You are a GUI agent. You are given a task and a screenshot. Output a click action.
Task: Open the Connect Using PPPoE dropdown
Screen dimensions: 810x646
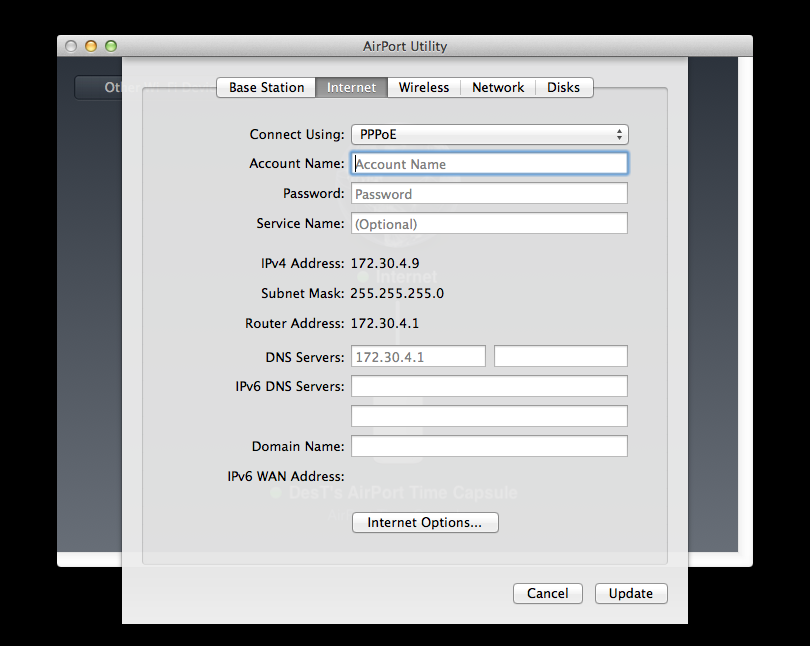click(490, 134)
